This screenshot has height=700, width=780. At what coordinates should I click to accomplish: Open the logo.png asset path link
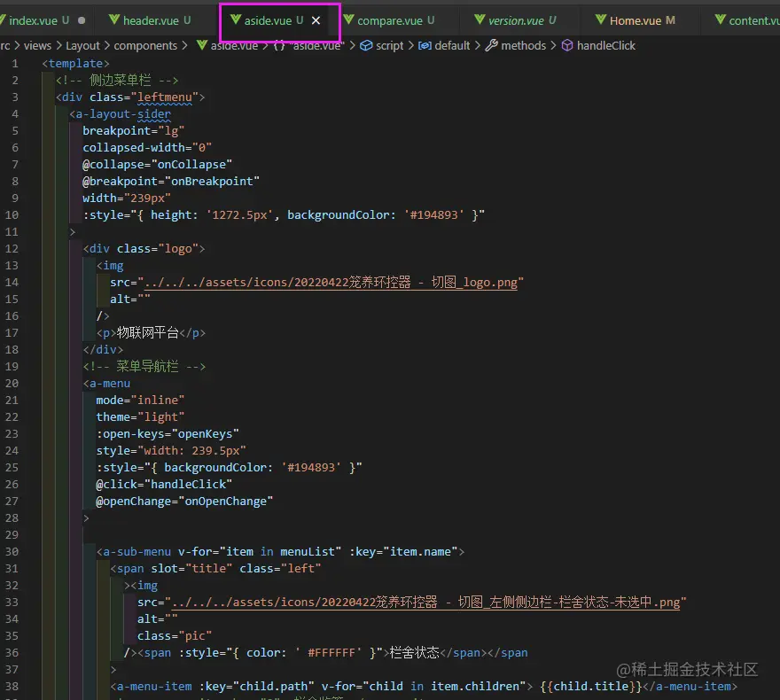pyautogui.click(x=331, y=283)
